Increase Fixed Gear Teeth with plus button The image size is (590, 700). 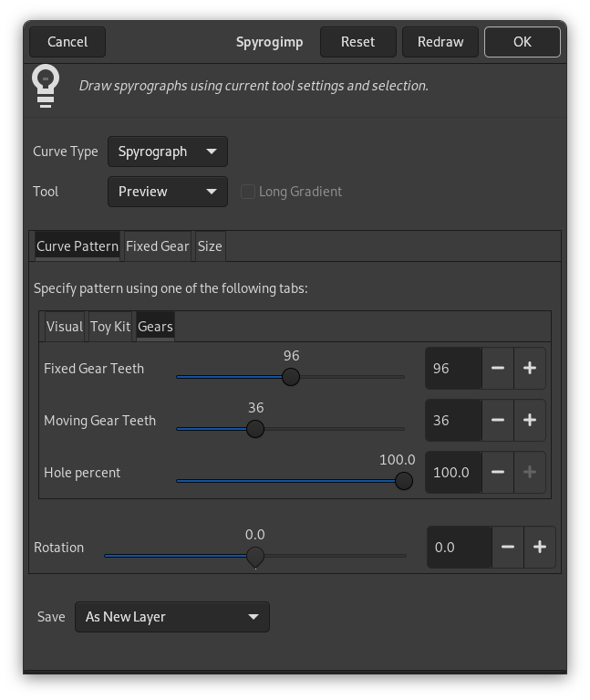530,369
